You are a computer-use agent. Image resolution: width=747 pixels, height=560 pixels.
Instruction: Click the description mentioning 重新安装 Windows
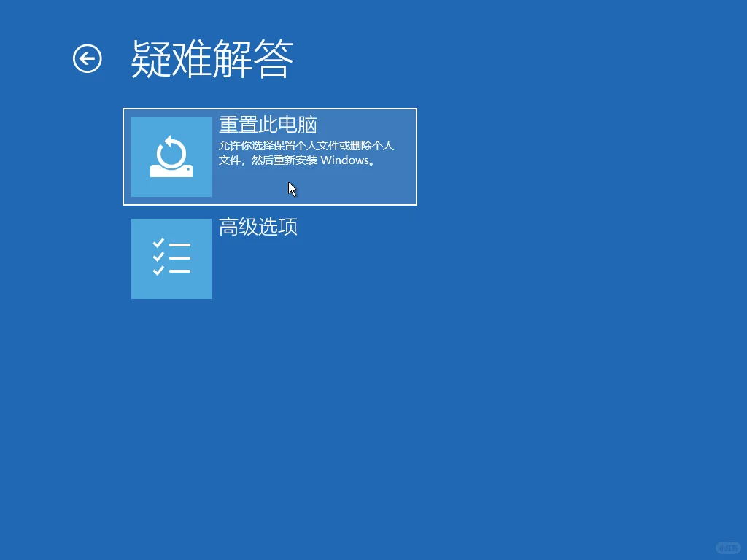(306, 152)
